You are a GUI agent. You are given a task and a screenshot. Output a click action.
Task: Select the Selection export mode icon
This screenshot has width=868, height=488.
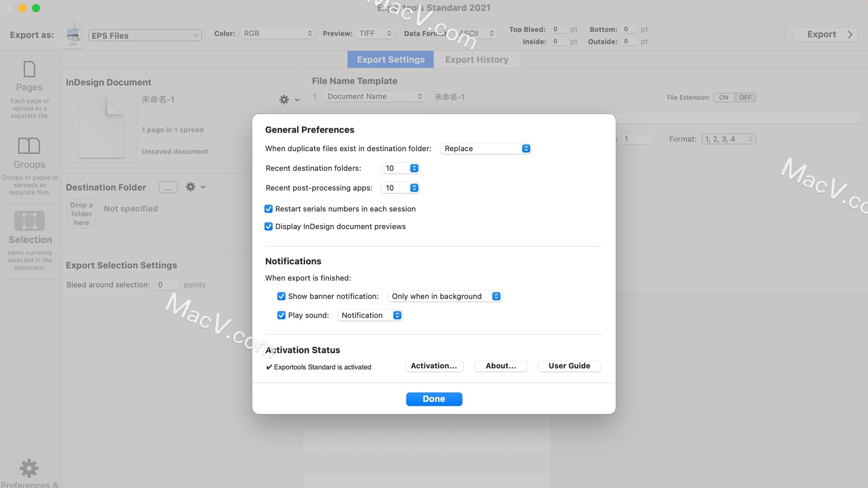click(x=29, y=221)
